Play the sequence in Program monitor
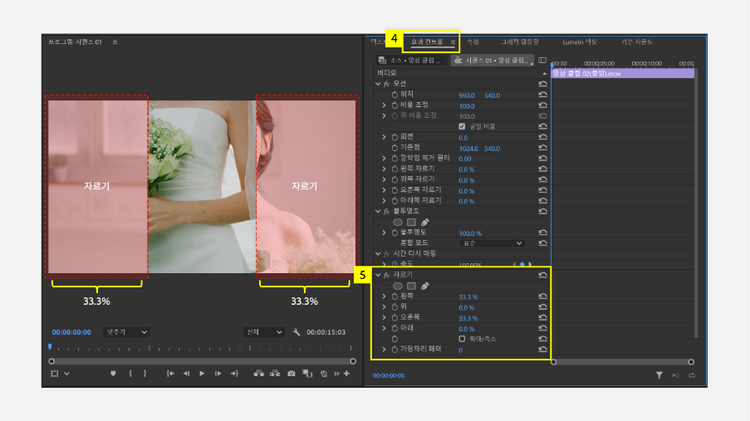 202,374
